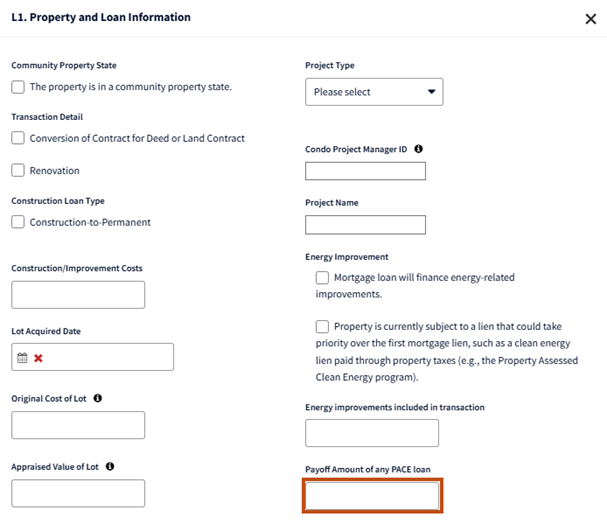Enable the Renovation checkbox
Screen dimensions: 607x524
(x=18, y=170)
